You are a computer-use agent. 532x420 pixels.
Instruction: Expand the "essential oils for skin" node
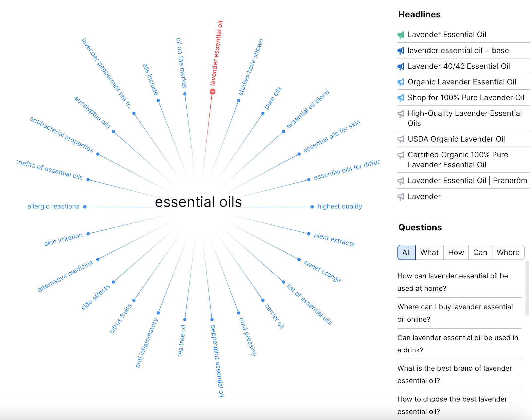pos(299,154)
